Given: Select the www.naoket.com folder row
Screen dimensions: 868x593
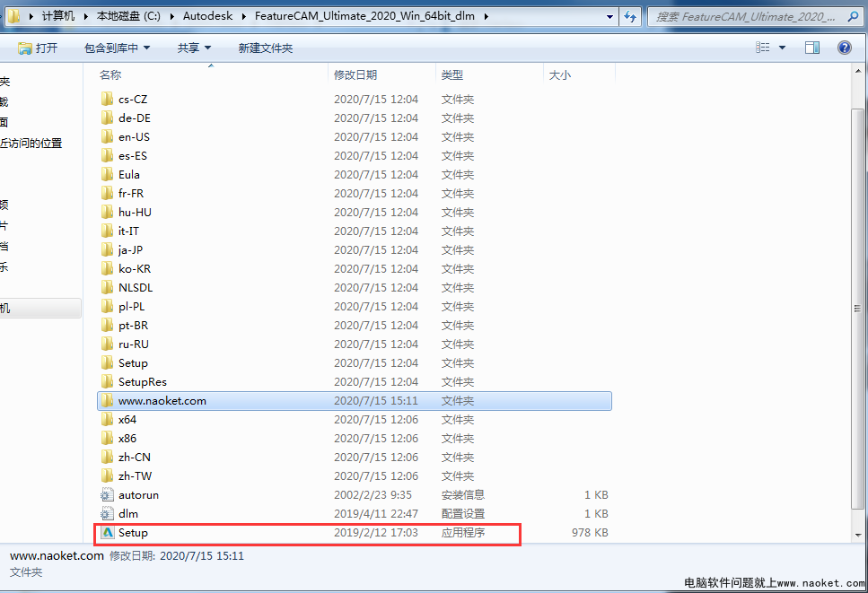Looking at the screenshot, I should pyautogui.click(x=355, y=400).
